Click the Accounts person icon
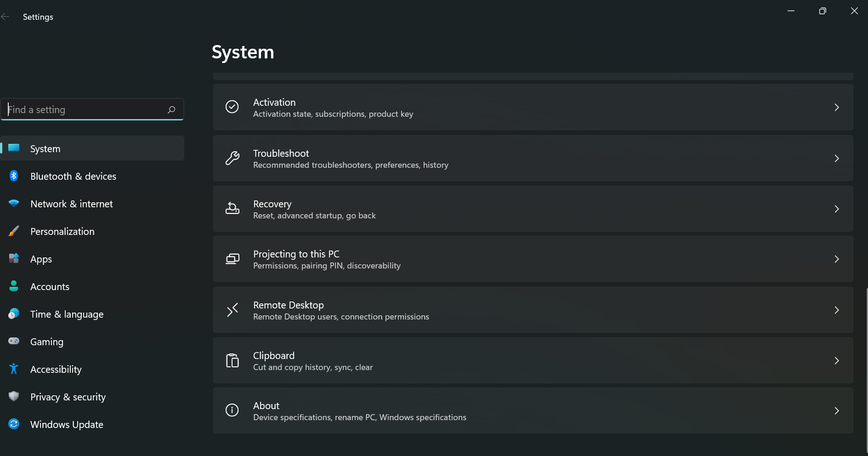The width and height of the screenshot is (868, 456). tap(14, 286)
